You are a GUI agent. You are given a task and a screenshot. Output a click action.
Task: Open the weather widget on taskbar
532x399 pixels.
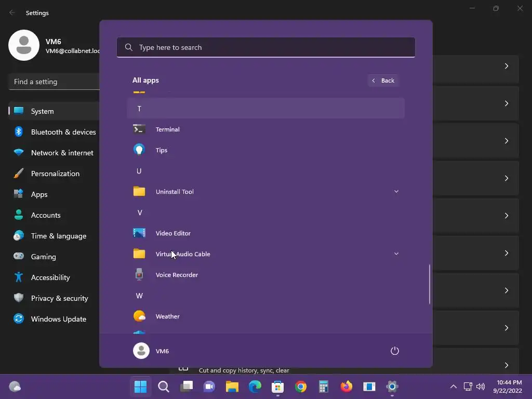tap(15, 387)
